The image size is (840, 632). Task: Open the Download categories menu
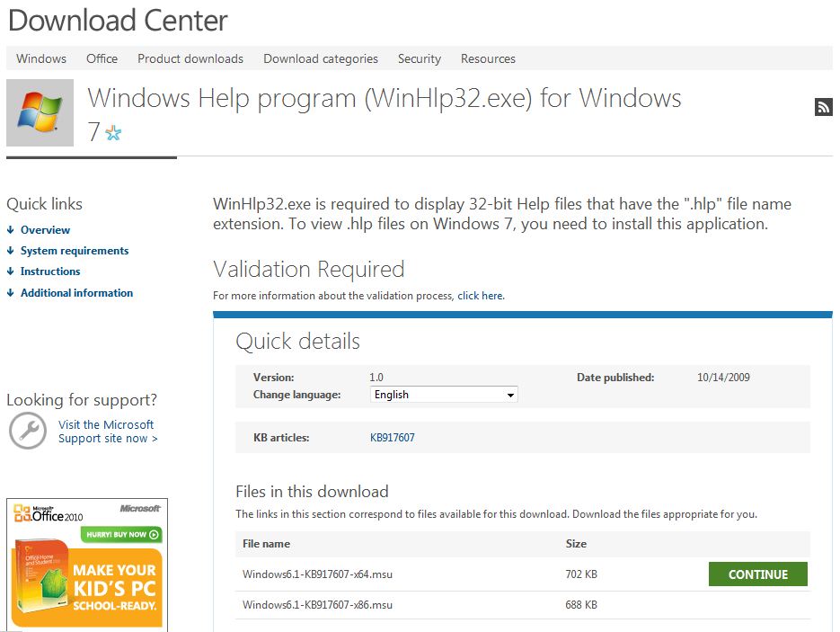pos(321,58)
